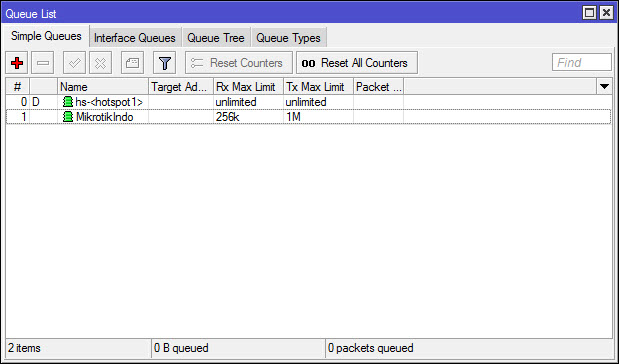The width and height of the screenshot is (619, 364).
Task: Switch to Simple Queues tab
Action: point(46,36)
